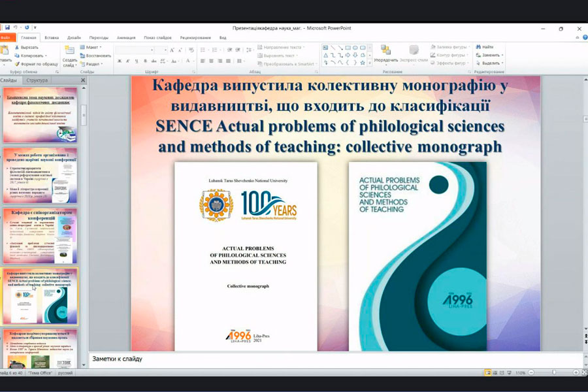
Task: Click the Cut (Вырезать) scissors icon
Action: click(x=16, y=48)
